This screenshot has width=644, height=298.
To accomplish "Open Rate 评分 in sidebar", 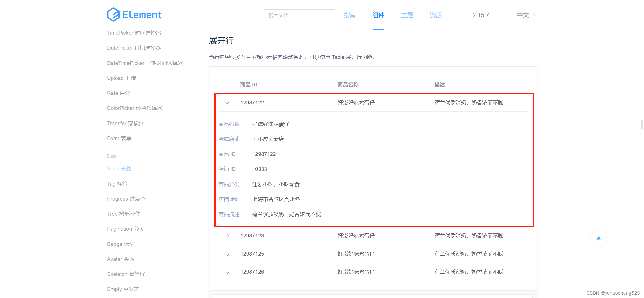I will tap(118, 93).
